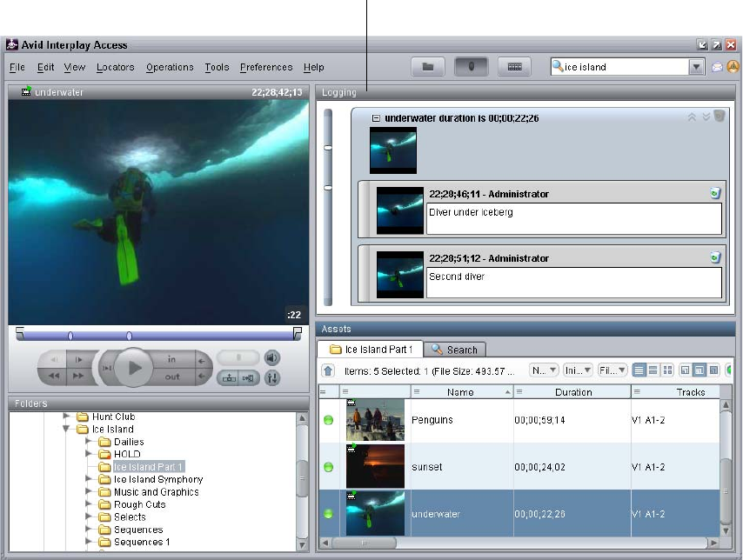Click the up-folder arrow in Assets
The height and width of the screenshot is (560, 743).
(x=328, y=371)
